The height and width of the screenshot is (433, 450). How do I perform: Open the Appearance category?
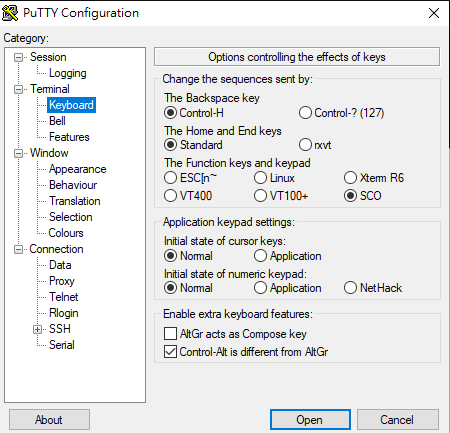click(78, 169)
